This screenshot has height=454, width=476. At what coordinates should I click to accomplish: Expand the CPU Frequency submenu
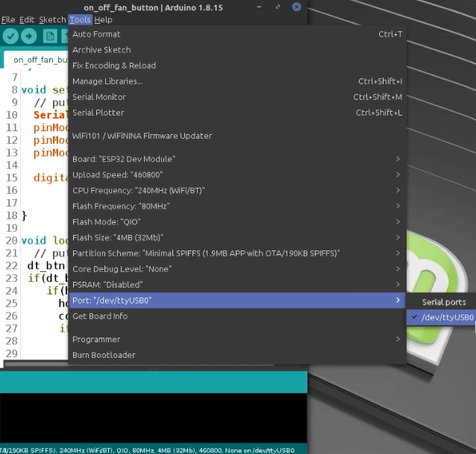click(237, 190)
